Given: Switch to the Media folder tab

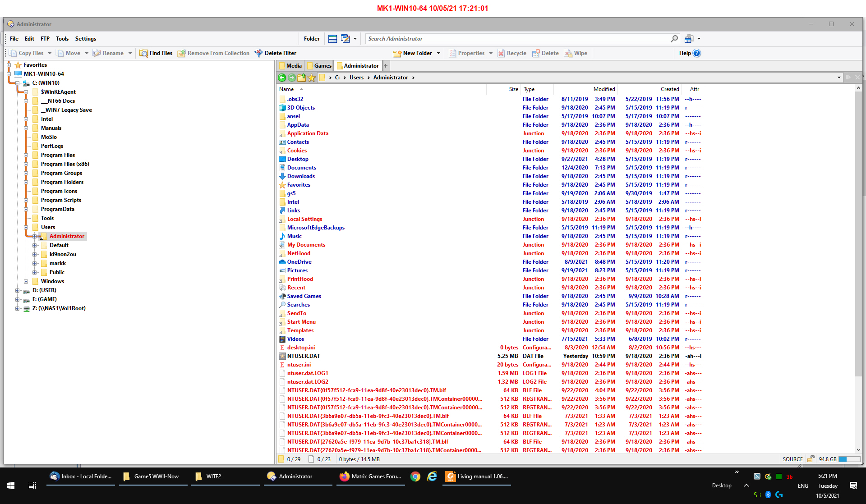Looking at the screenshot, I should 290,66.
